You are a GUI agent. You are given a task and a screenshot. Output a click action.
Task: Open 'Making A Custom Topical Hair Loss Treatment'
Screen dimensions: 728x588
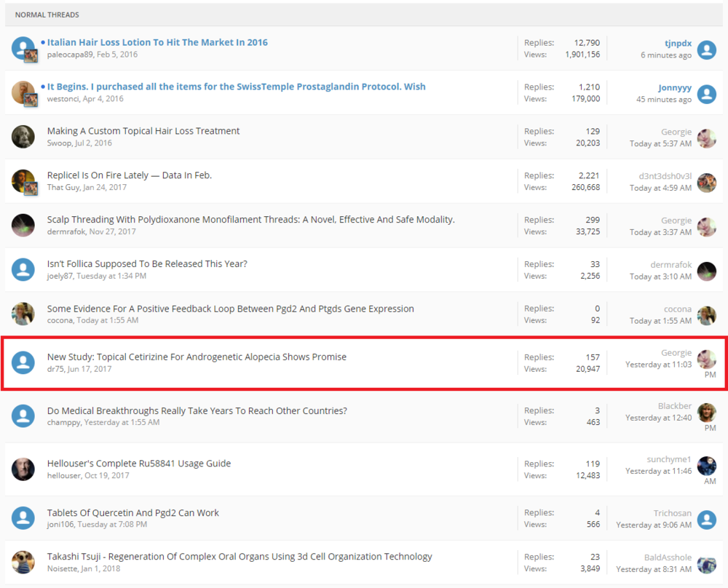pyautogui.click(x=143, y=131)
